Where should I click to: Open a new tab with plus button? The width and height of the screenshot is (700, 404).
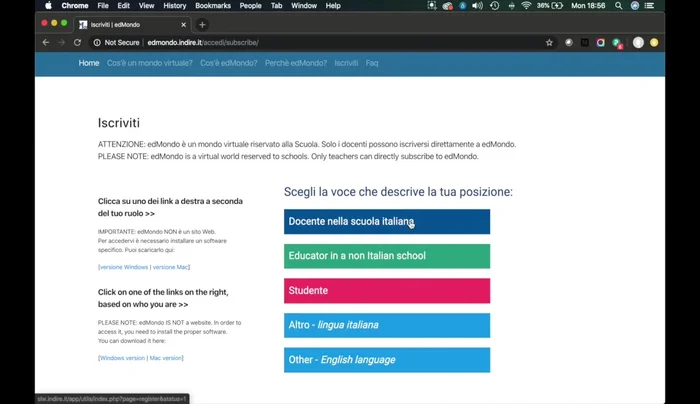(202, 25)
